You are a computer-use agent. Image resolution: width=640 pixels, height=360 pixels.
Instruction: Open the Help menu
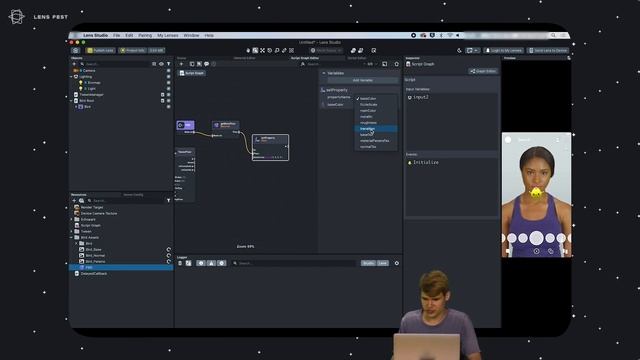point(209,36)
